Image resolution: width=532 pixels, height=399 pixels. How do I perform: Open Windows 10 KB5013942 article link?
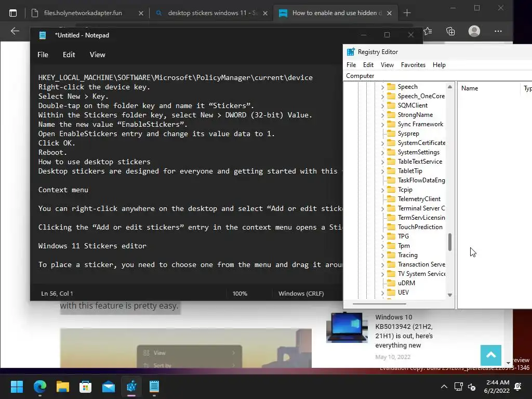coord(404,331)
